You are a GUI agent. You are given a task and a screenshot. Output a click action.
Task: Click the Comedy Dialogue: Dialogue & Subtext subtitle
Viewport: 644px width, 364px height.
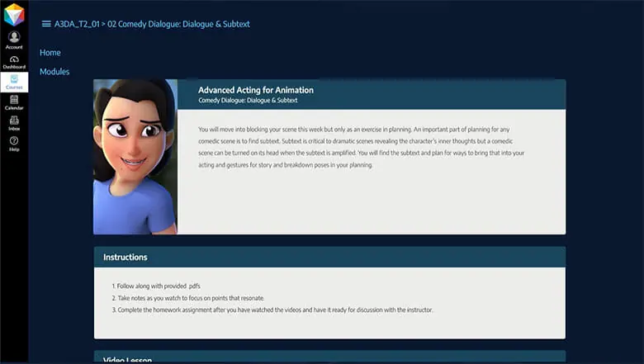(x=248, y=100)
